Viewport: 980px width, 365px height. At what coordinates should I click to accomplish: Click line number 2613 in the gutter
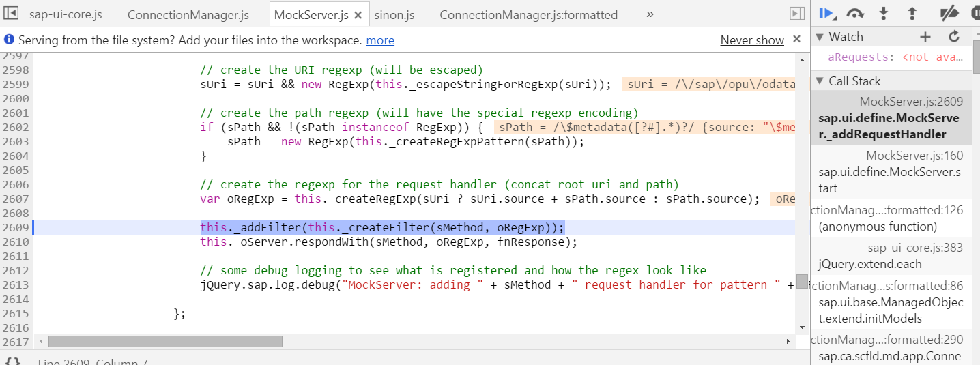[17, 284]
